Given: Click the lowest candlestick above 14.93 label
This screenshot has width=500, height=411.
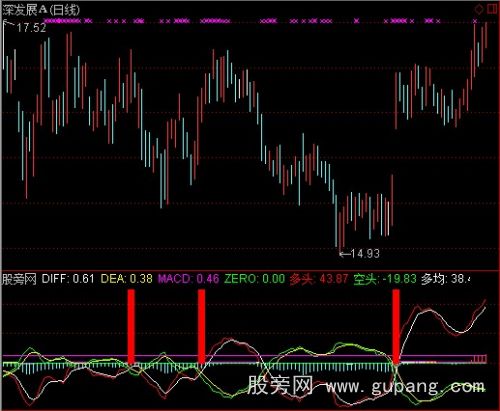Looking at the screenshot, I should tap(340, 230).
